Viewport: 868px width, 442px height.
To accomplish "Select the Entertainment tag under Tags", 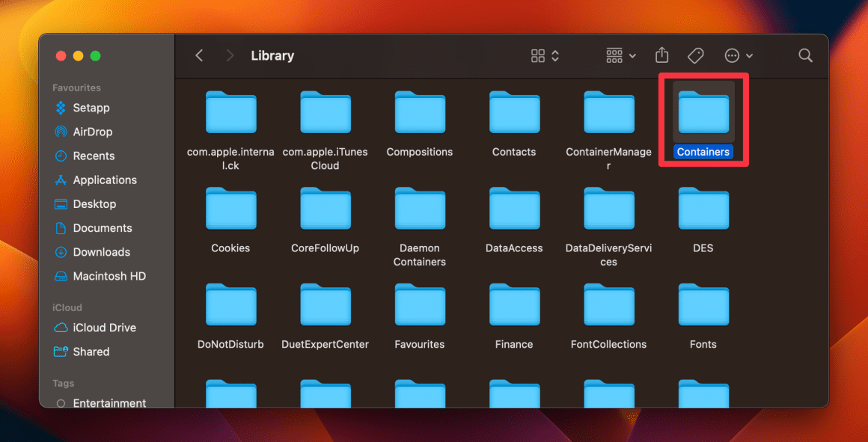I will (x=109, y=403).
